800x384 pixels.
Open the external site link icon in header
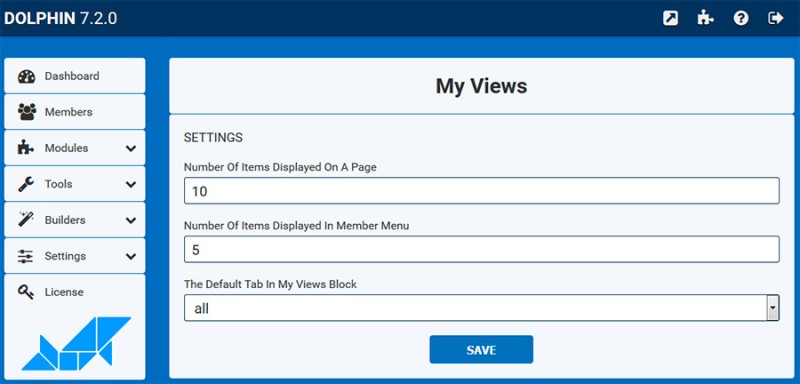coord(670,19)
